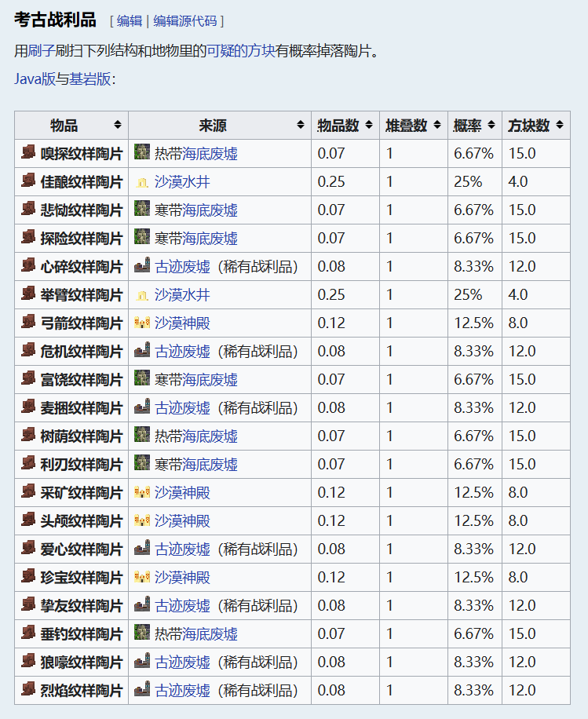Click ocean ruins icon in 悲恸纹样陶片 row
This screenshot has height=719, width=588.
(142, 208)
